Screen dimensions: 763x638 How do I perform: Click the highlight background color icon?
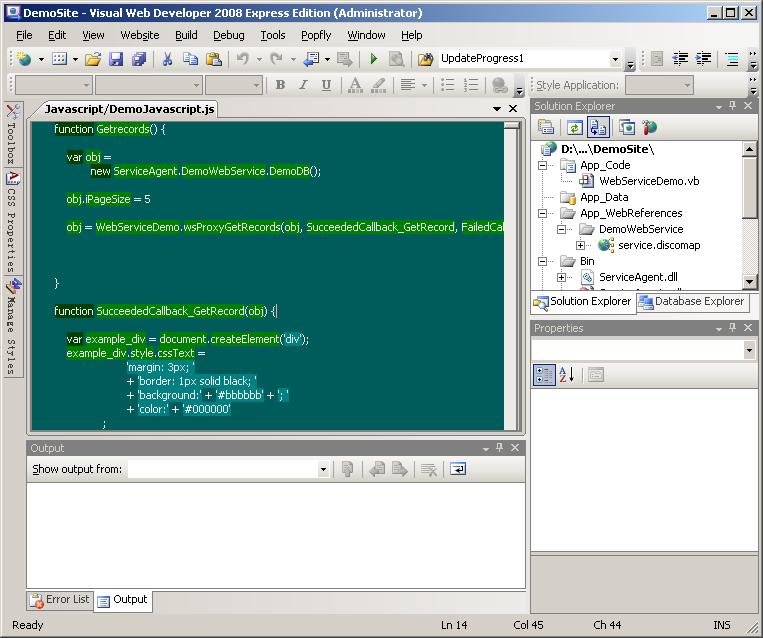tap(378, 85)
